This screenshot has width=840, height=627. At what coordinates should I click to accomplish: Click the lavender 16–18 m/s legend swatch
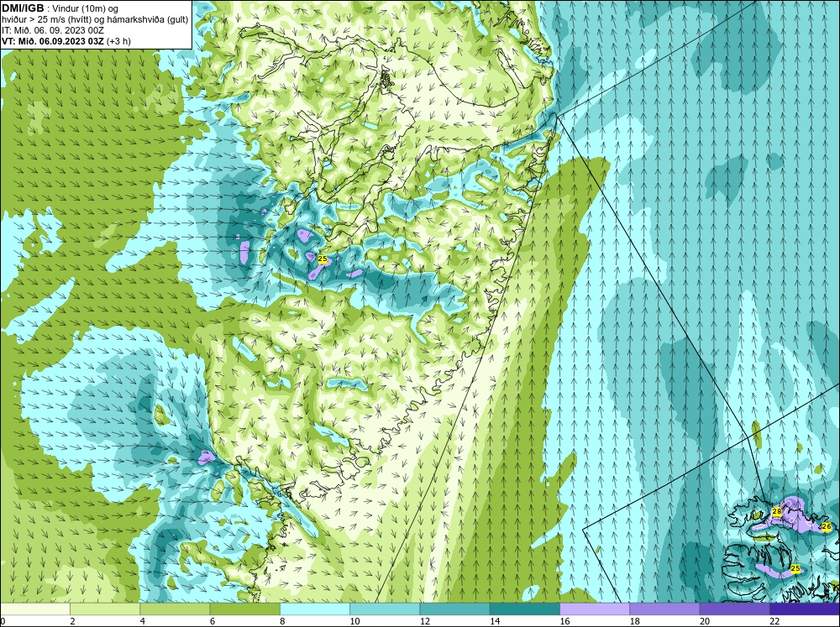coord(595,609)
